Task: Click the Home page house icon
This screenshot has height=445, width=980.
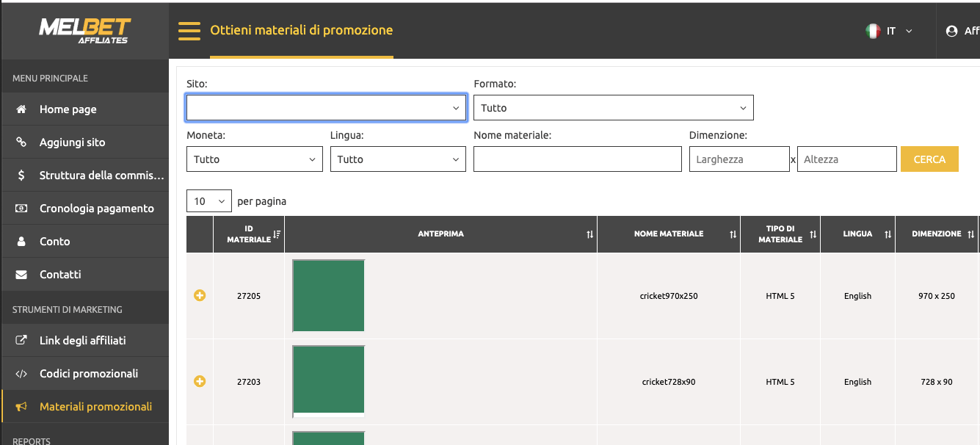Action: tap(21, 109)
